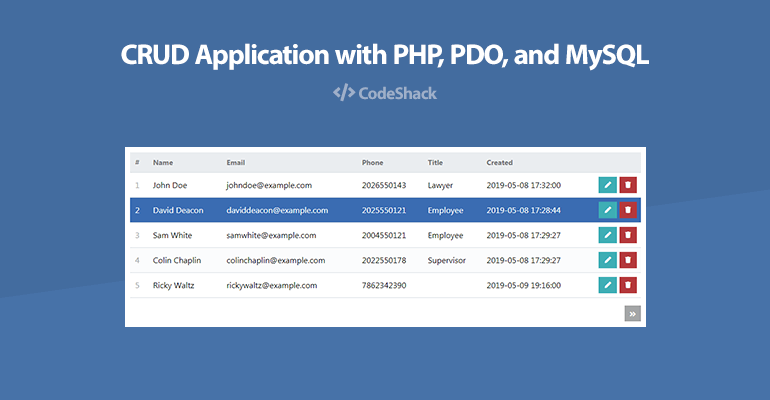The image size is (770, 400).
Task: Click email johndoe@example.com
Action: [269, 186]
